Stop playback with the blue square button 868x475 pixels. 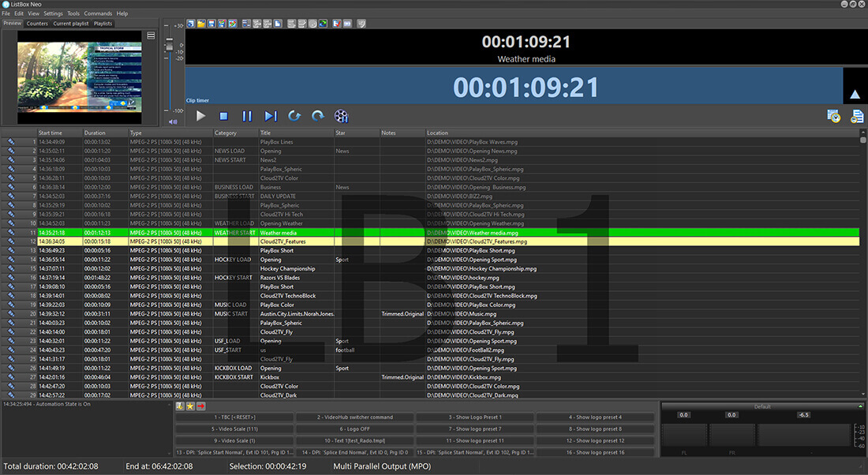(223, 116)
